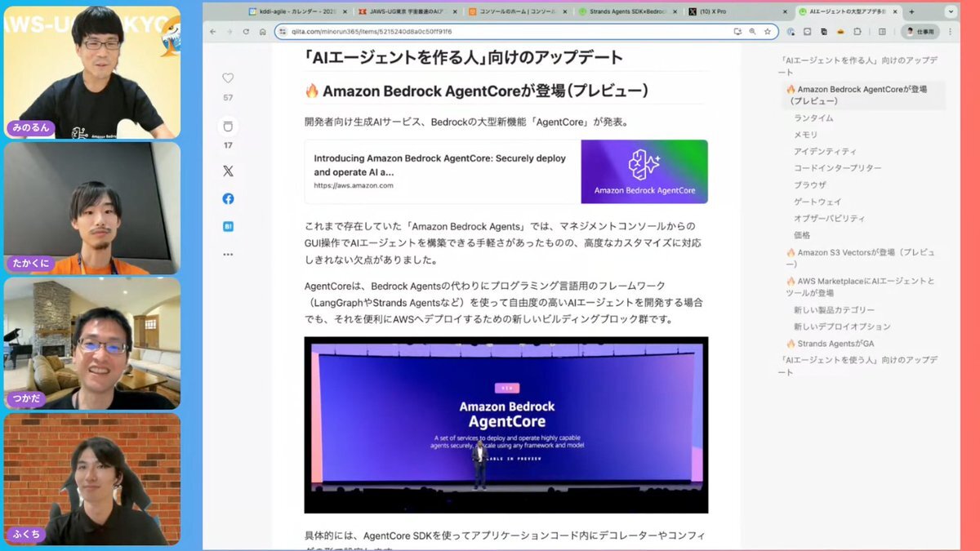Go back with the browser back arrow

click(213, 31)
